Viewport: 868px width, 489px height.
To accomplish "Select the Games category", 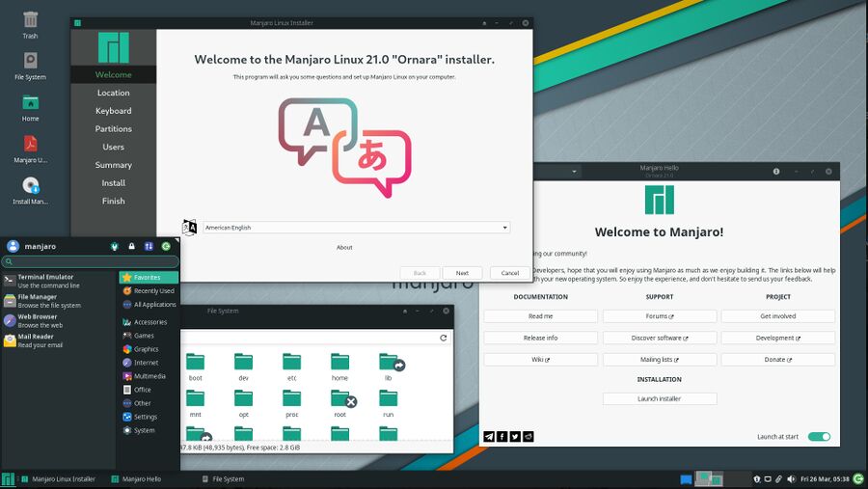I will (x=149, y=336).
